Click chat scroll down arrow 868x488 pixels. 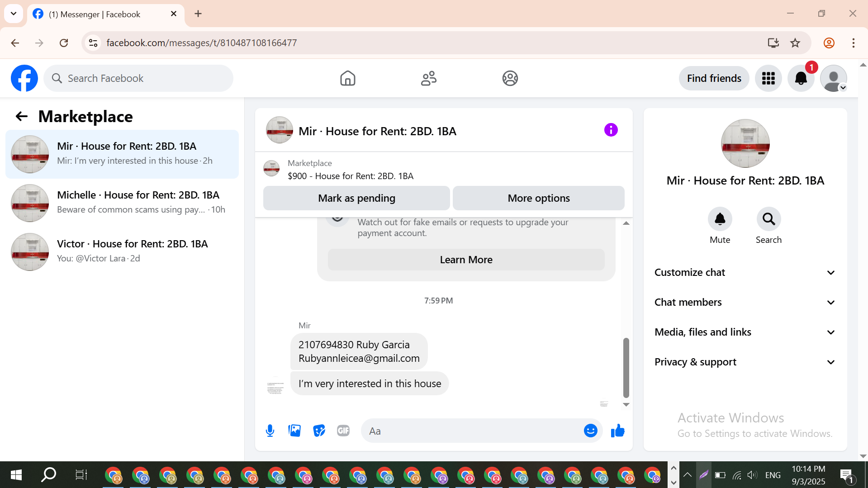pyautogui.click(x=626, y=405)
